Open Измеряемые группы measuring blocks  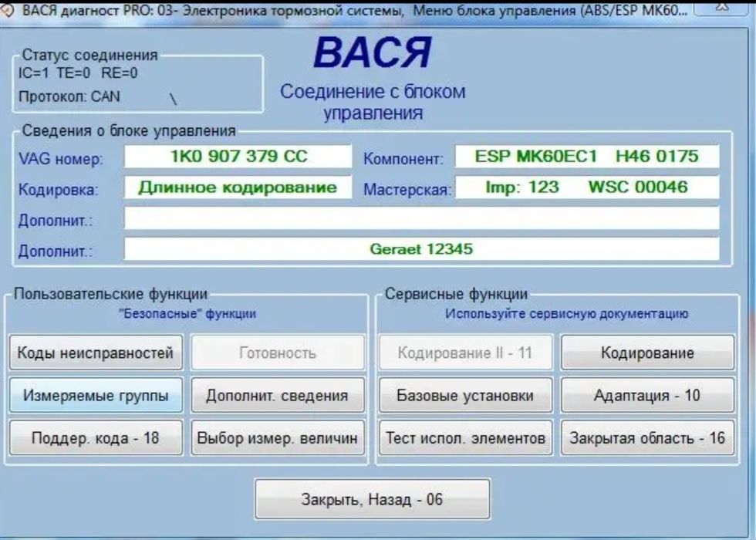tap(96, 395)
